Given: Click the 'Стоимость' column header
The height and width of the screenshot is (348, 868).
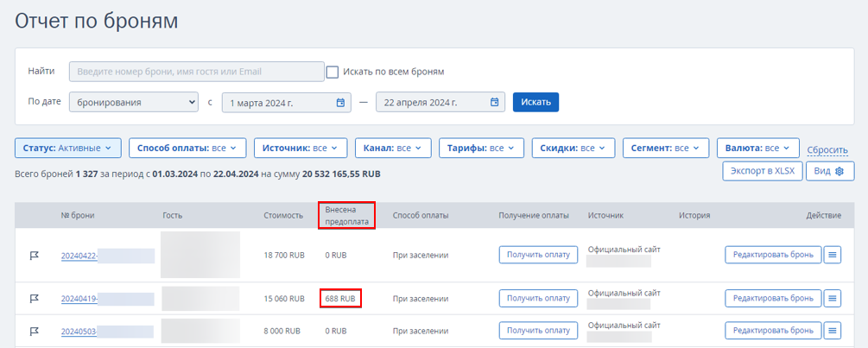Looking at the screenshot, I should tap(283, 215).
